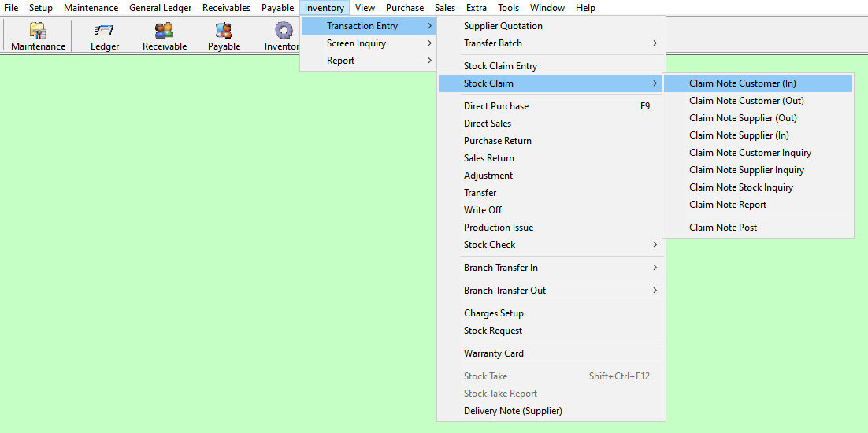
Task: Expand the Transaction Entry submenu
Action: (x=369, y=26)
